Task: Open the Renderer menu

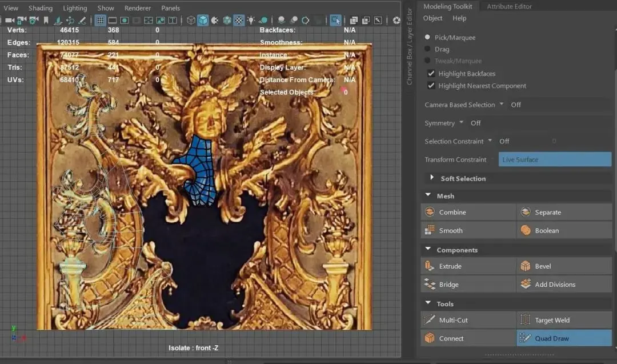Action: point(138,8)
